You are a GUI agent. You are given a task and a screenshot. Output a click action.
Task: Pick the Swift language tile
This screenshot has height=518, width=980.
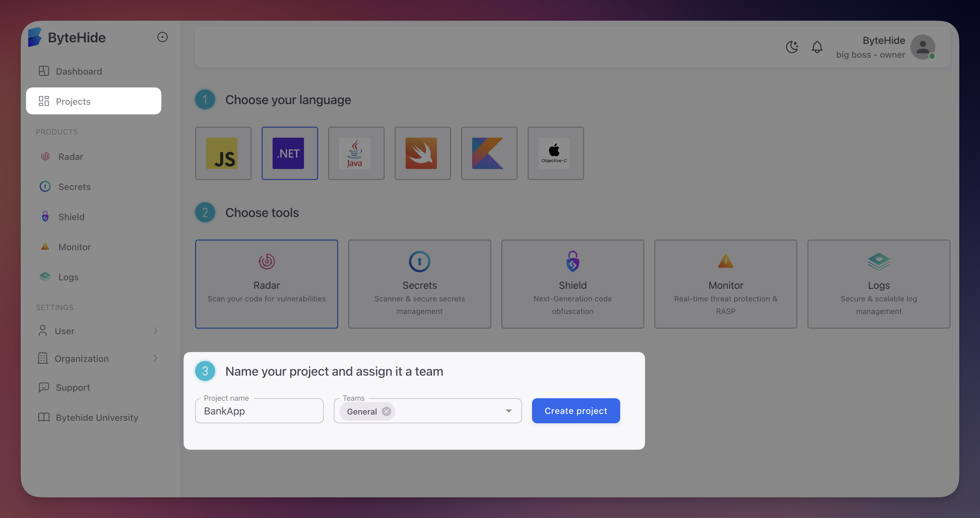(x=422, y=153)
